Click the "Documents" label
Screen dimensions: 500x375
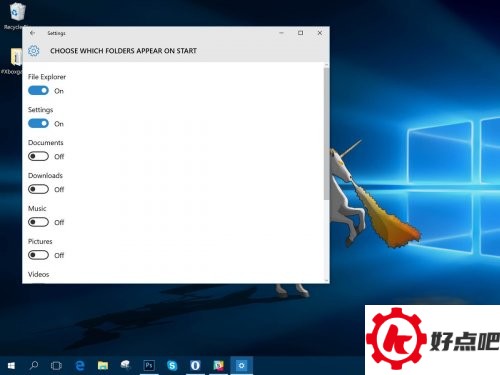pos(46,143)
